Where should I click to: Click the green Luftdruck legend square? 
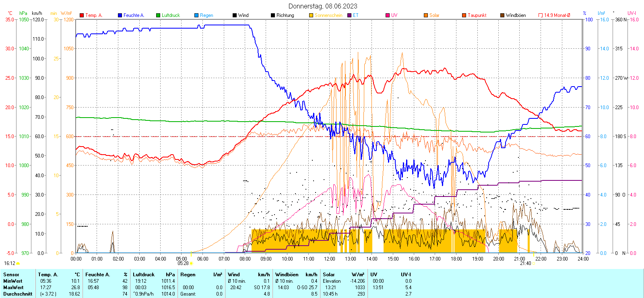158,15
